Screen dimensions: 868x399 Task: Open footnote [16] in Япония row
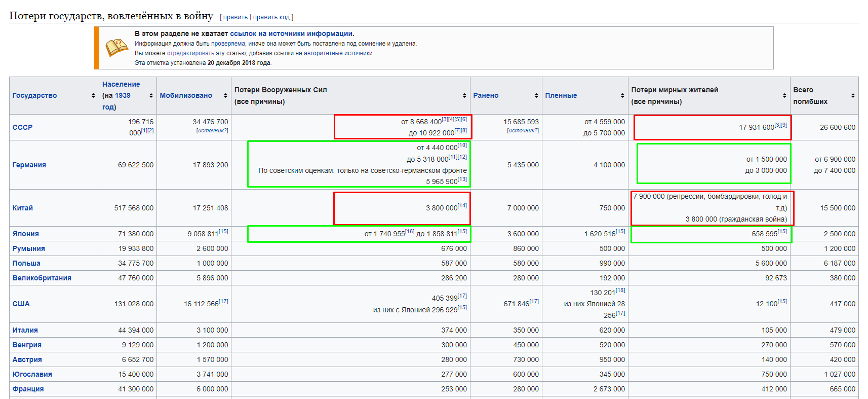(410, 231)
